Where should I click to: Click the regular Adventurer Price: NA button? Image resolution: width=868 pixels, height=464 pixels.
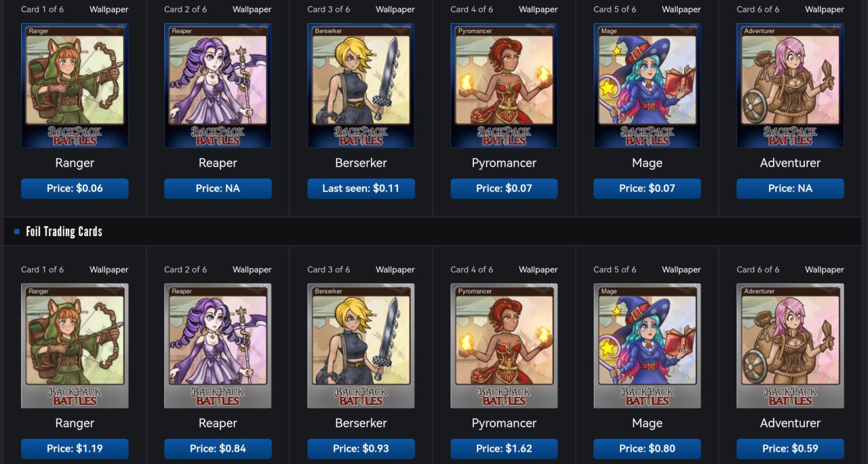(x=790, y=189)
